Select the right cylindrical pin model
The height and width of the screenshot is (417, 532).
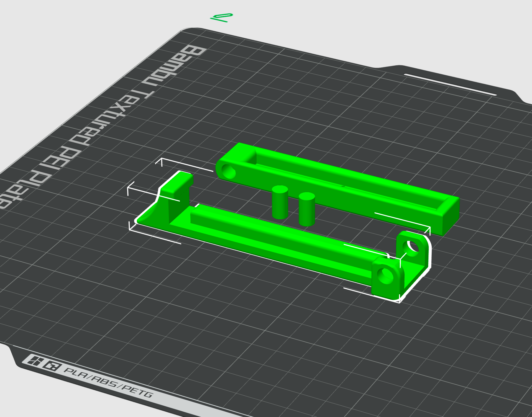pos(307,209)
